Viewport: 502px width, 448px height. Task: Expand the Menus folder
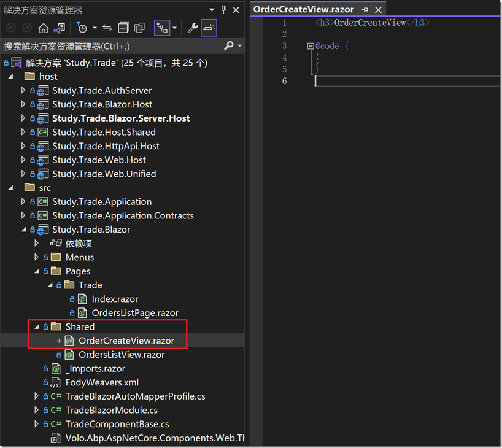coord(36,257)
